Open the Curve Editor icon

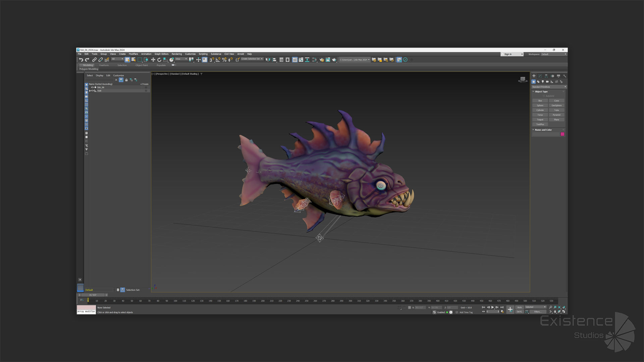click(x=301, y=60)
